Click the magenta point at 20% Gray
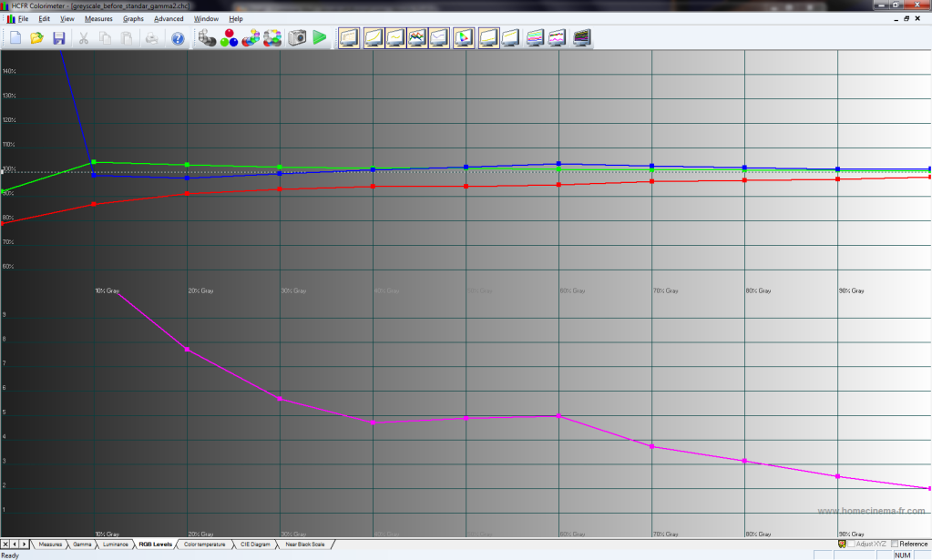Viewport: 932px width, 560px height. tap(188, 349)
